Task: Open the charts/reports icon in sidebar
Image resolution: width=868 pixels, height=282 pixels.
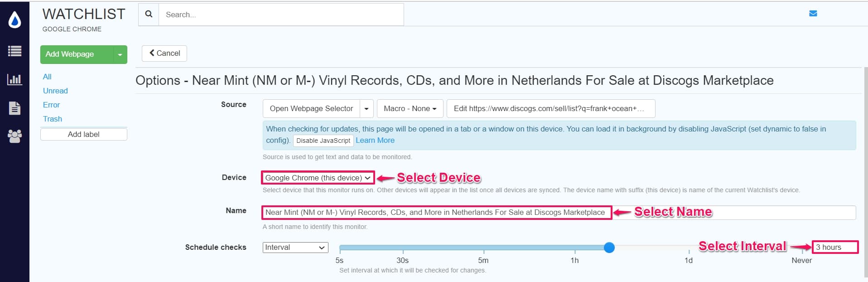Action: tap(14, 79)
